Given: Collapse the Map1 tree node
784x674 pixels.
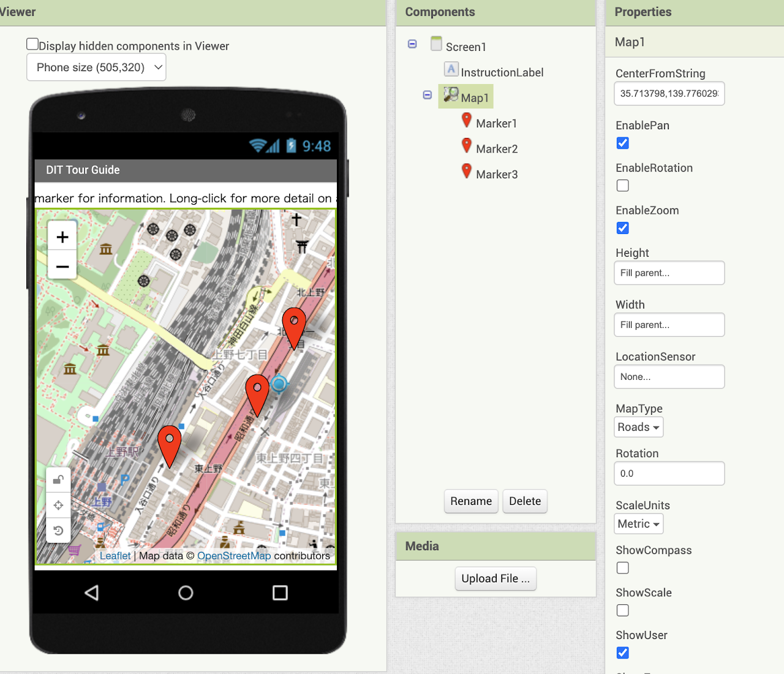Looking at the screenshot, I should click(x=428, y=95).
